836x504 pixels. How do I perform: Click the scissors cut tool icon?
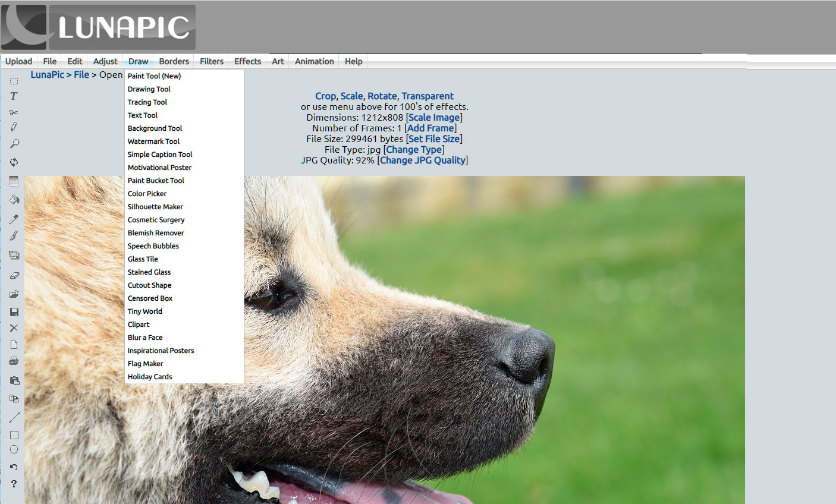tap(14, 112)
